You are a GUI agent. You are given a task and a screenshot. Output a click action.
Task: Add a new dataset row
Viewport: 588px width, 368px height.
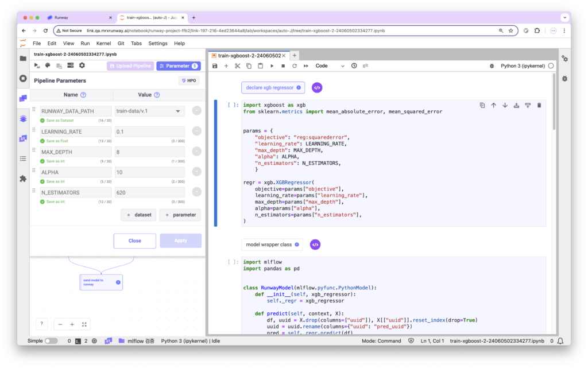[x=138, y=215]
